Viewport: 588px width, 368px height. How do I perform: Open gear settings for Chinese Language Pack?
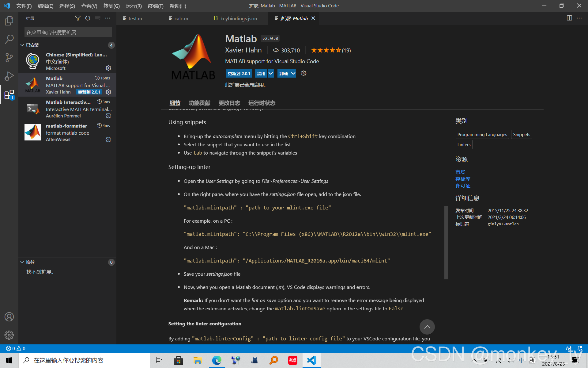(x=108, y=68)
